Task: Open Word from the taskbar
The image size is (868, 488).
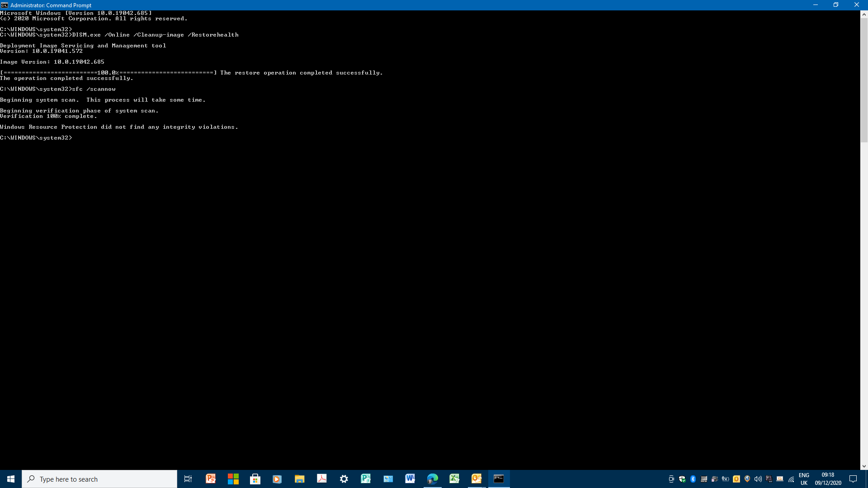Action: pyautogui.click(x=410, y=479)
